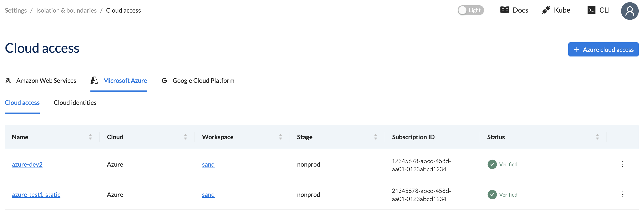Click the Subscription ID column header

point(413,137)
